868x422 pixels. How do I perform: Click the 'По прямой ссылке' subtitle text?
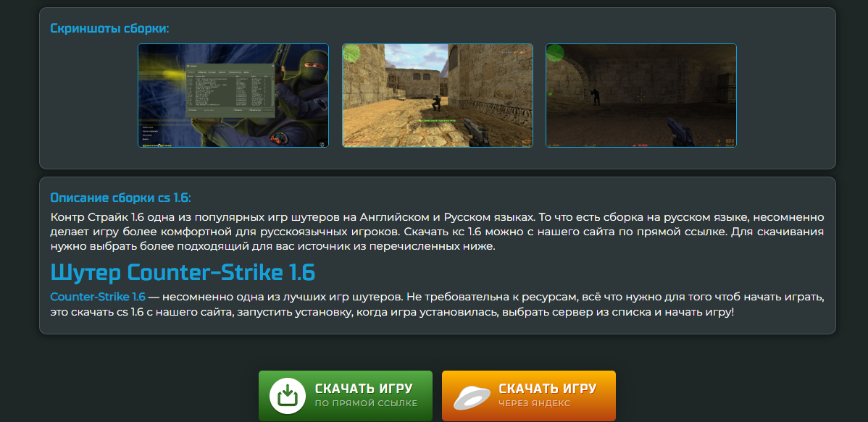tap(366, 403)
